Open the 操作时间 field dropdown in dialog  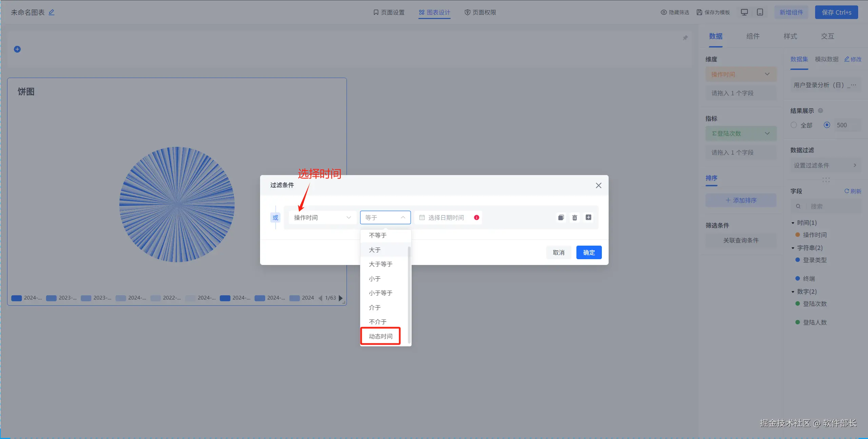[322, 217]
